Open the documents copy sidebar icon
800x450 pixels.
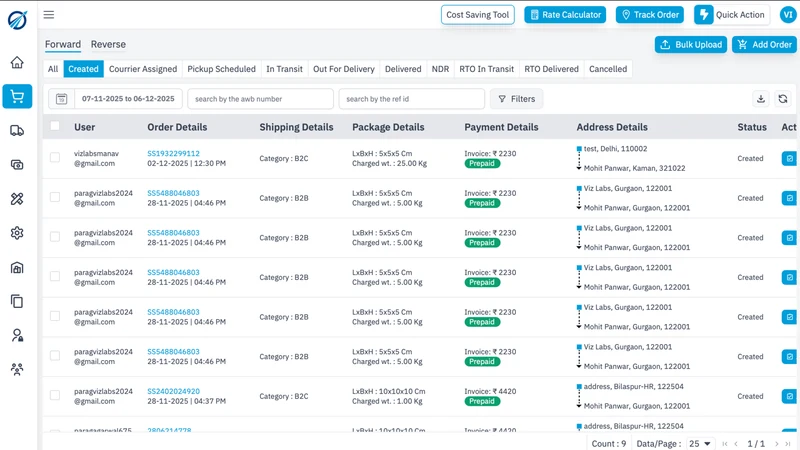point(17,302)
